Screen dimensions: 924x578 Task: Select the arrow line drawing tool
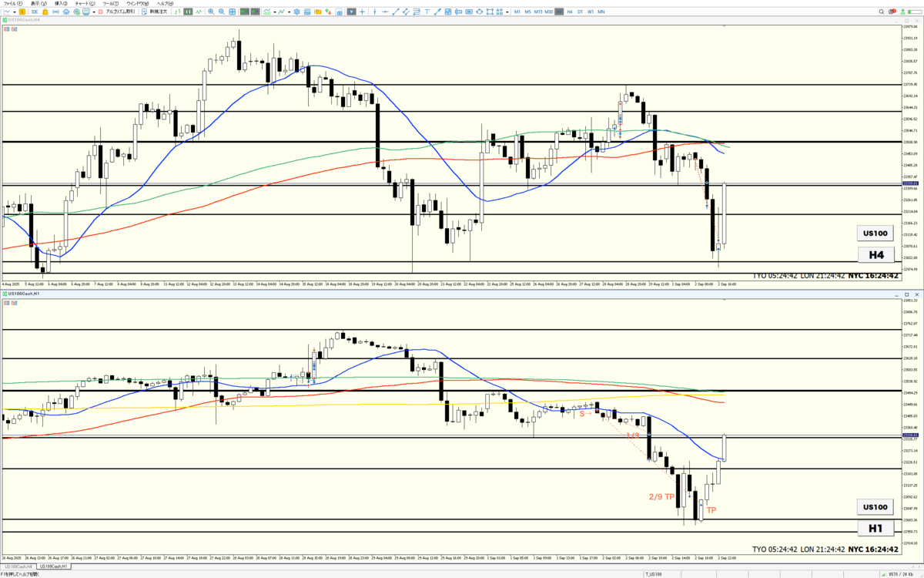pos(437,12)
